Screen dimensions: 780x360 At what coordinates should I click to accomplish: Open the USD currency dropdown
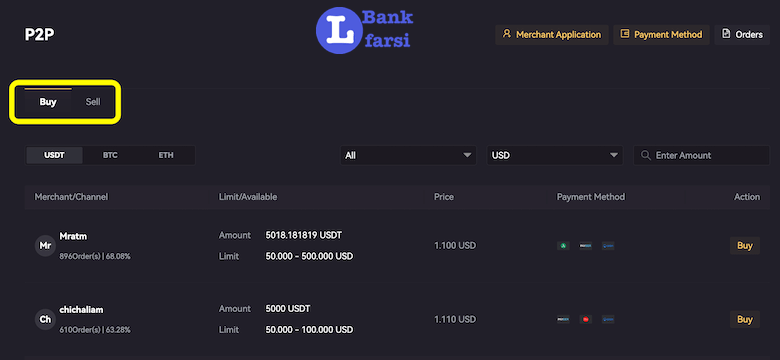click(555, 155)
